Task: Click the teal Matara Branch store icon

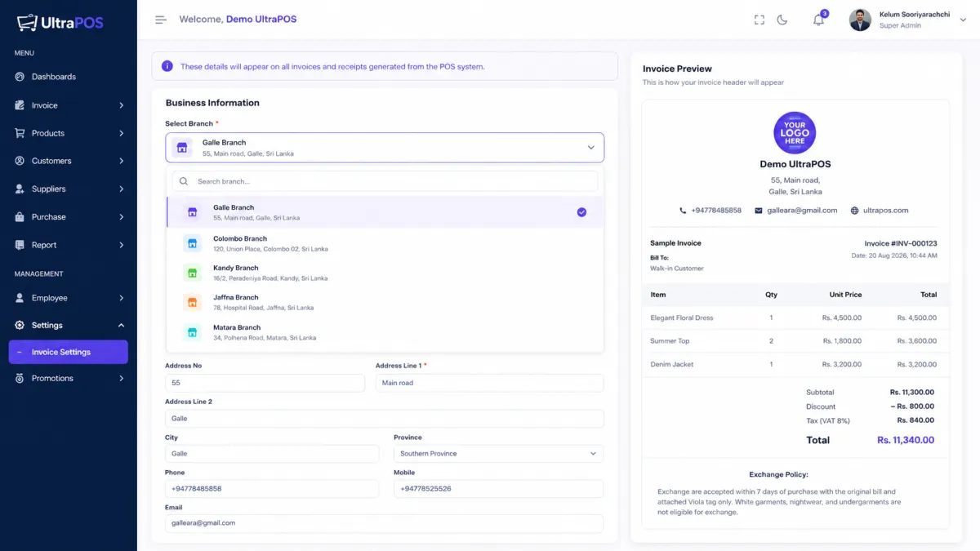Action: tap(192, 332)
